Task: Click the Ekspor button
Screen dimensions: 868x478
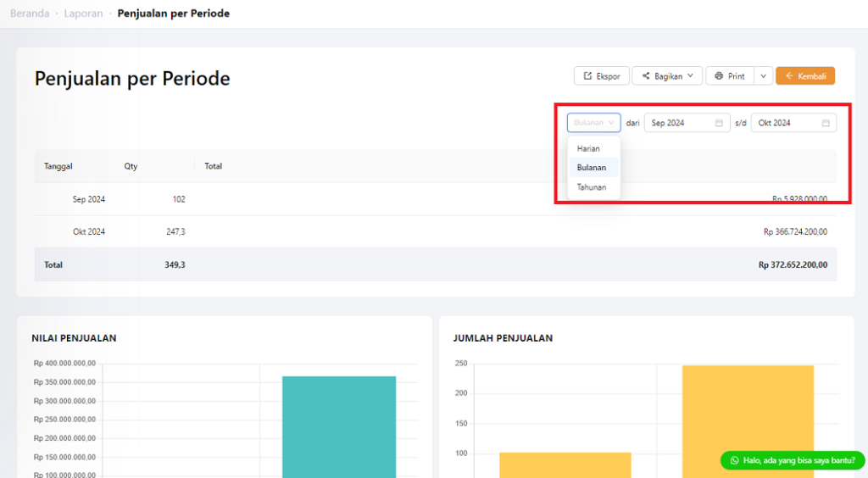Action: coord(602,75)
